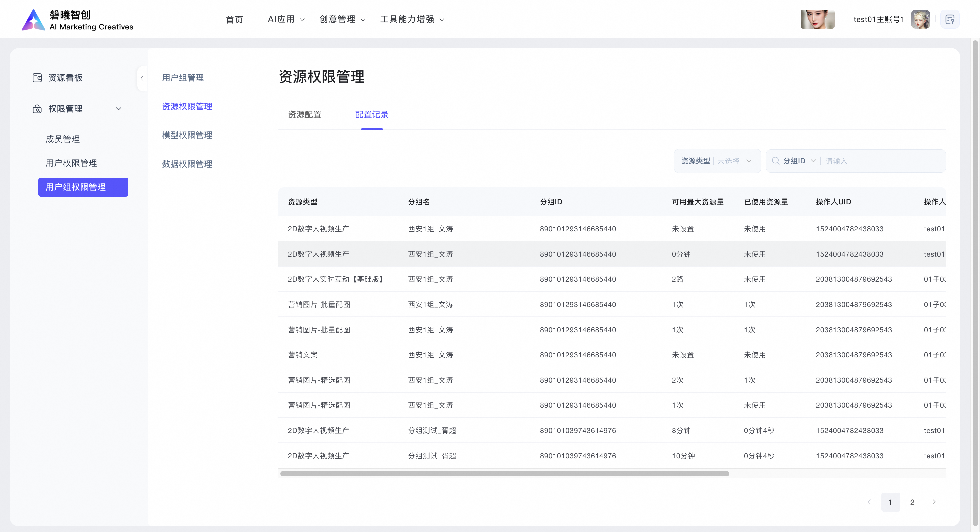Open 成员管理 in the sidebar
The width and height of the screenshot is (980, 532).
pyautogui.click(x=63, y=139)
